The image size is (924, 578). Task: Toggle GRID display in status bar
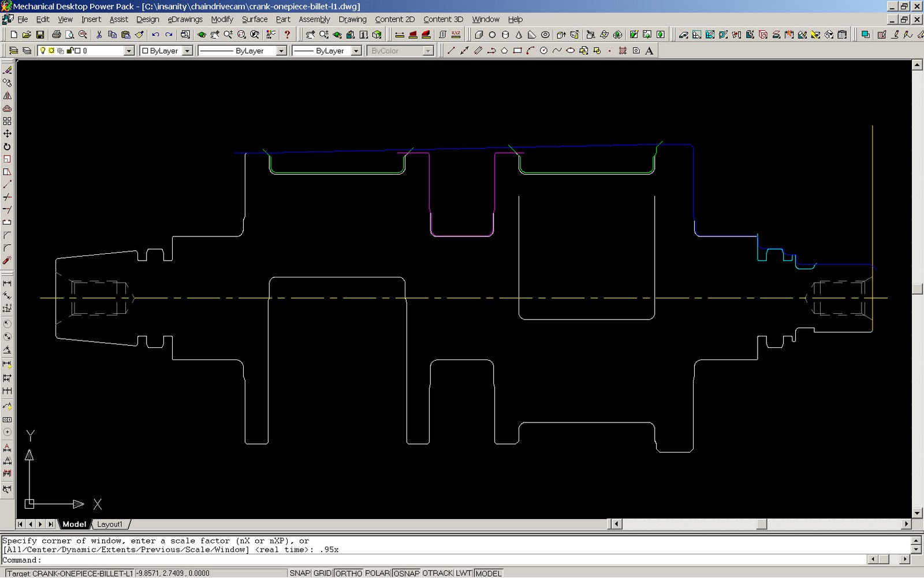[x=322, y=573]
